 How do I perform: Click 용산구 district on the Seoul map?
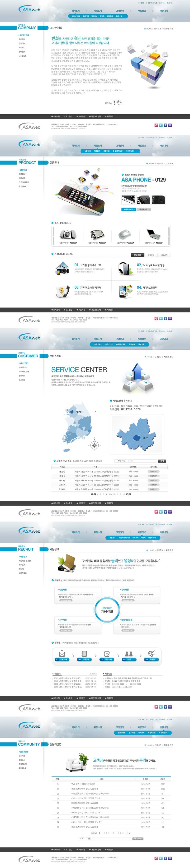coord(137,438)
